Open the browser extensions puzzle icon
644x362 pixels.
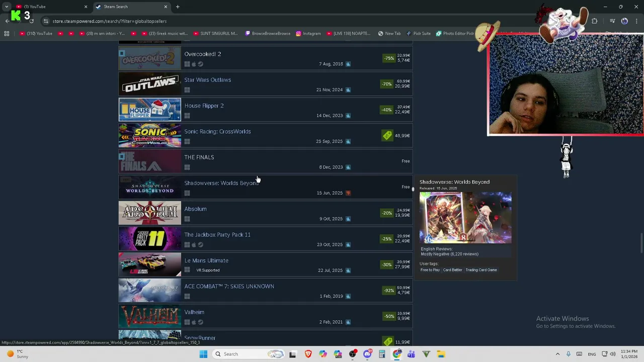(x=594, y=21)
